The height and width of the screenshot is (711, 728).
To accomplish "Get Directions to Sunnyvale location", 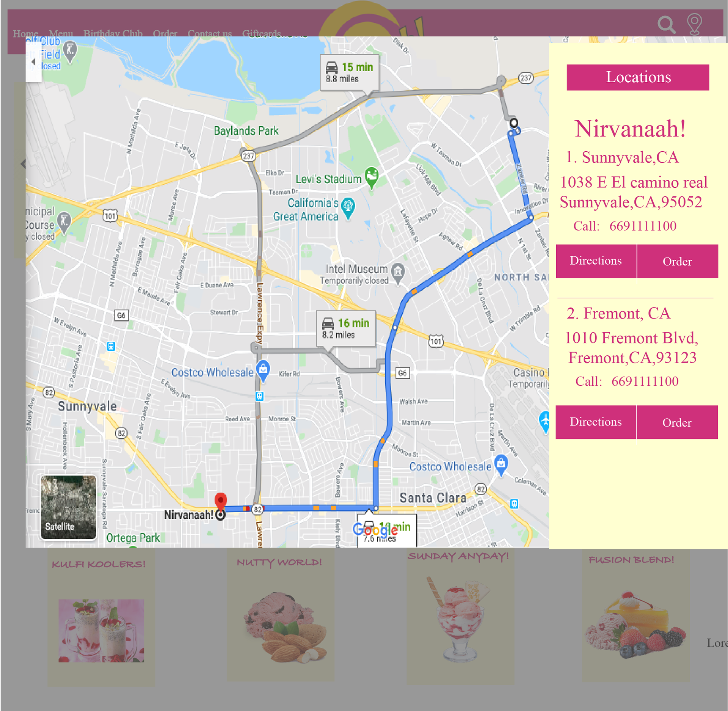I will pyautogui.click(x=596, y=261).
